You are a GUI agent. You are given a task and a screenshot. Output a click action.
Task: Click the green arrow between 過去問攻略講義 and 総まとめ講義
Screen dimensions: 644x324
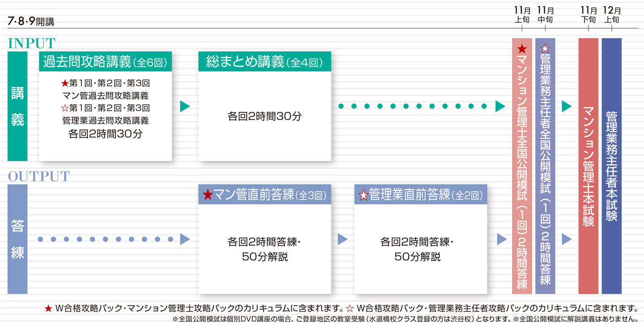pos(185,107)
